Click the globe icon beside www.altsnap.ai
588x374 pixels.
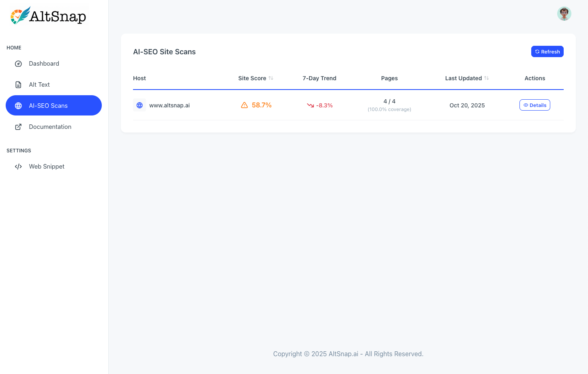click(139, 105)
